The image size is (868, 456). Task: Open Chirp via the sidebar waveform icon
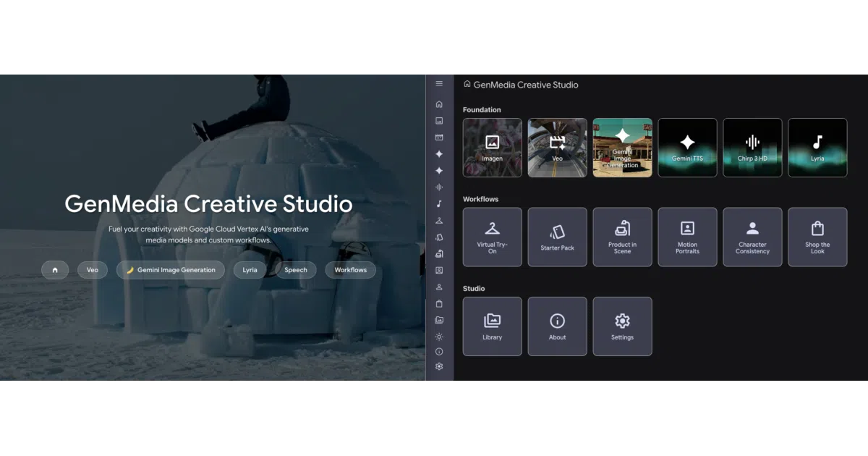click(439, 187)
